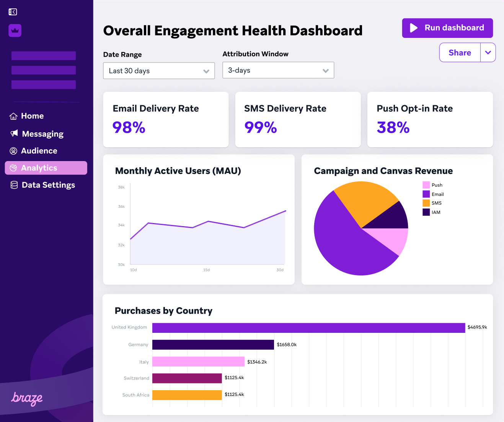This screenshot has width=504, height=422.
Task: Click the South Africa purchases bar
Action: [x=187, y=395]
